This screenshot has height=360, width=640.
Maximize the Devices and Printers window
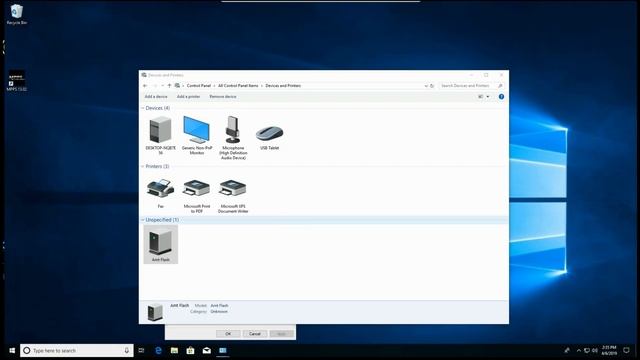coord(486,75)
